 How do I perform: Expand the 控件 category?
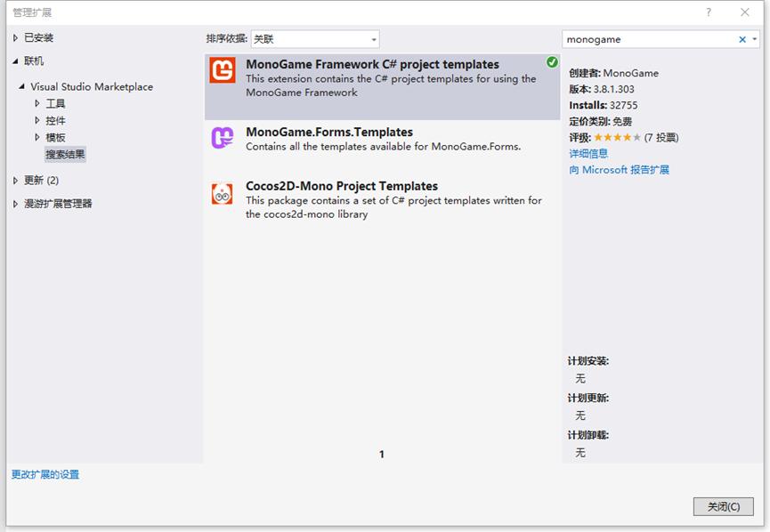coord(36,120)
